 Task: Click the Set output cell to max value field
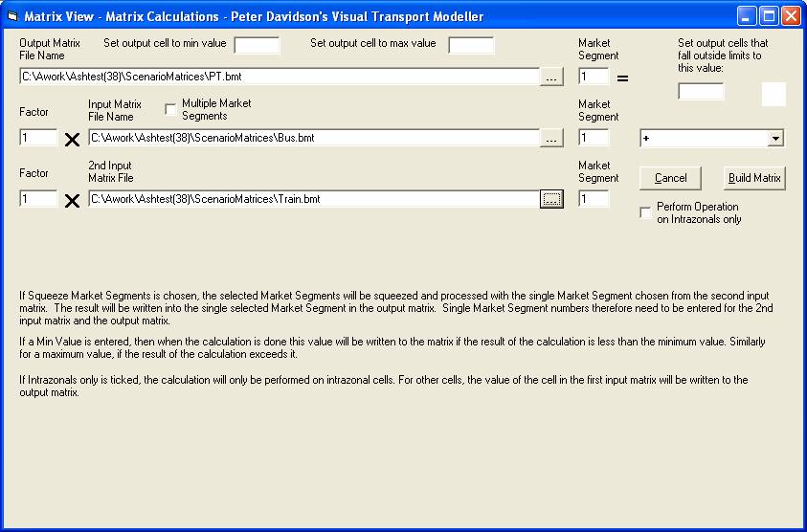pyautogui.click(x=471, y=45)
